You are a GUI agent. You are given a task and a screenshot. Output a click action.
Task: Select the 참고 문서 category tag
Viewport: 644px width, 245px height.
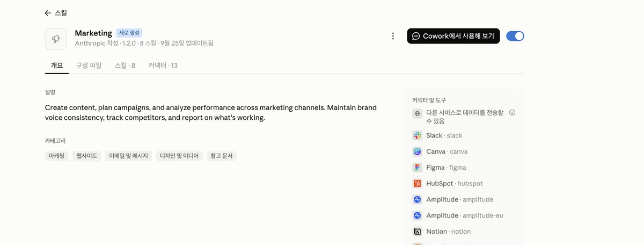point(222,156)
